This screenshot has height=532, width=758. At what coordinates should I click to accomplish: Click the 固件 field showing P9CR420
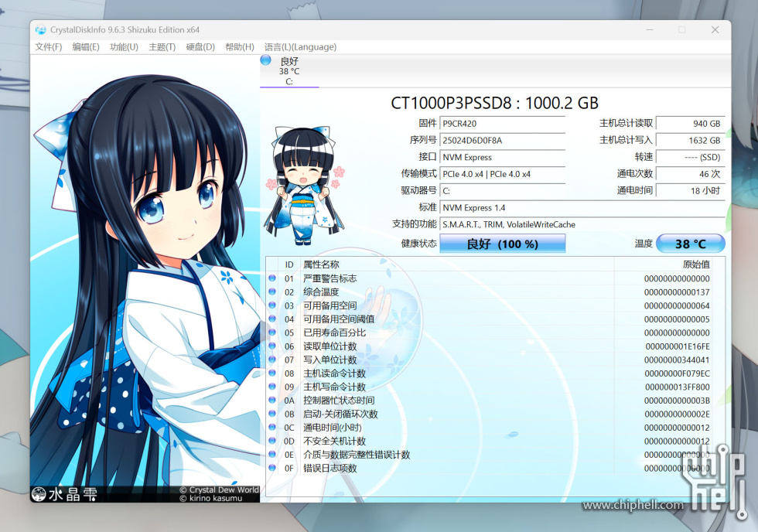click(x=502, y=124)
